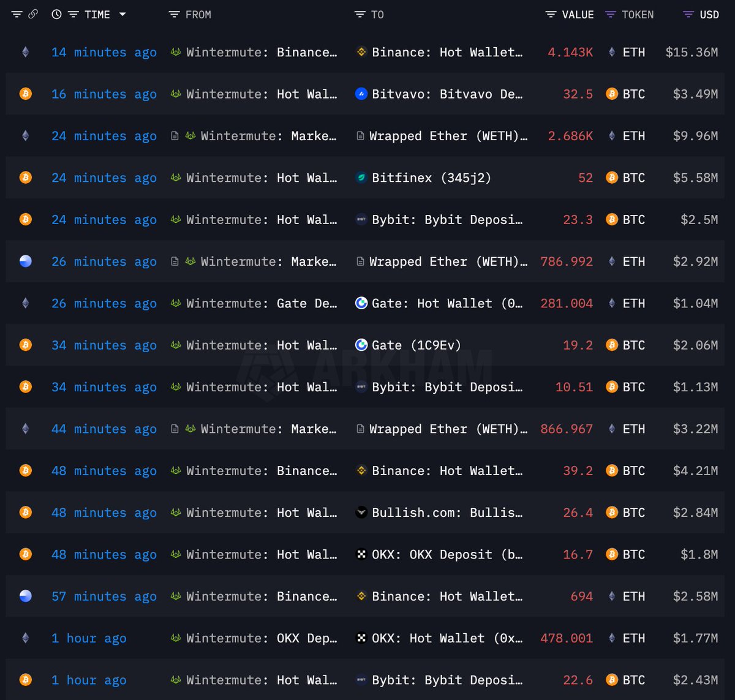Click the value '10.51'
735x700 pixels.
pyautogui.click(x=574, y=387)
